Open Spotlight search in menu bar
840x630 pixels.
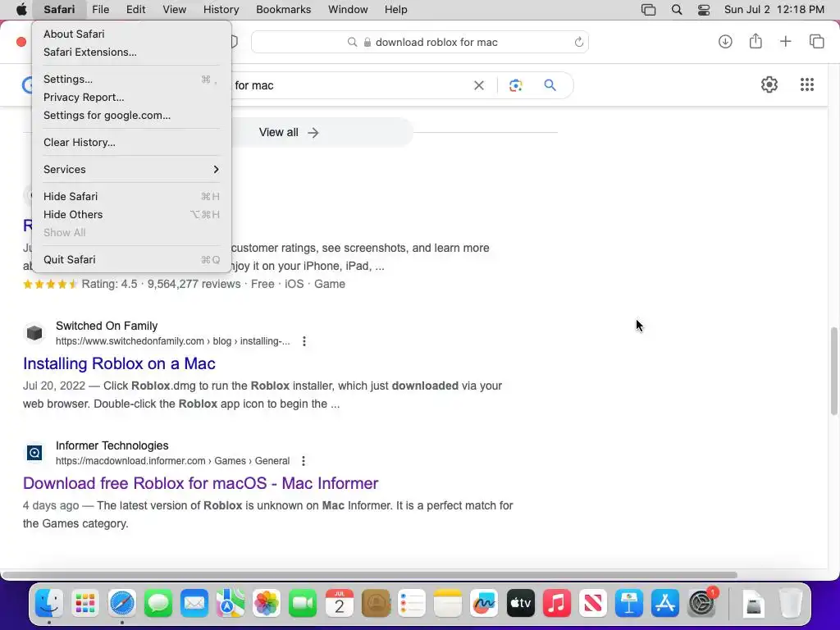677,10
